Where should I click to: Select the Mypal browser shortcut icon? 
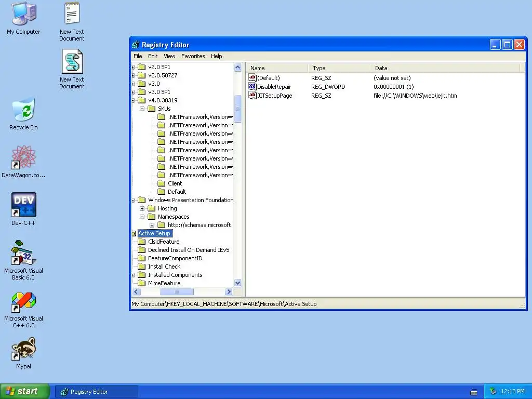point(23,349)
